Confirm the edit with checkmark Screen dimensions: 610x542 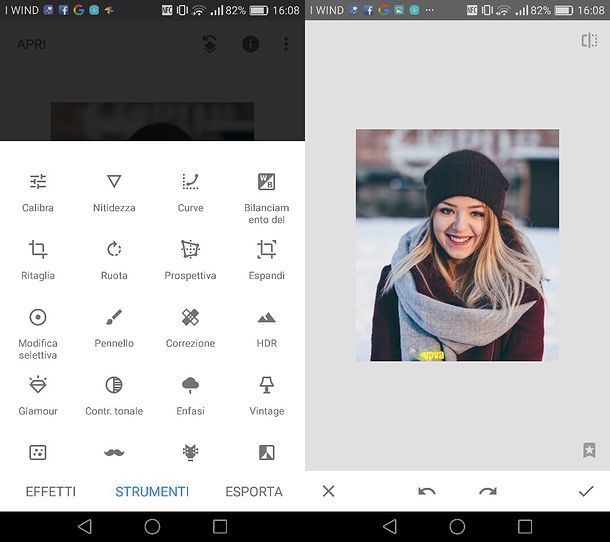point(586,491)
